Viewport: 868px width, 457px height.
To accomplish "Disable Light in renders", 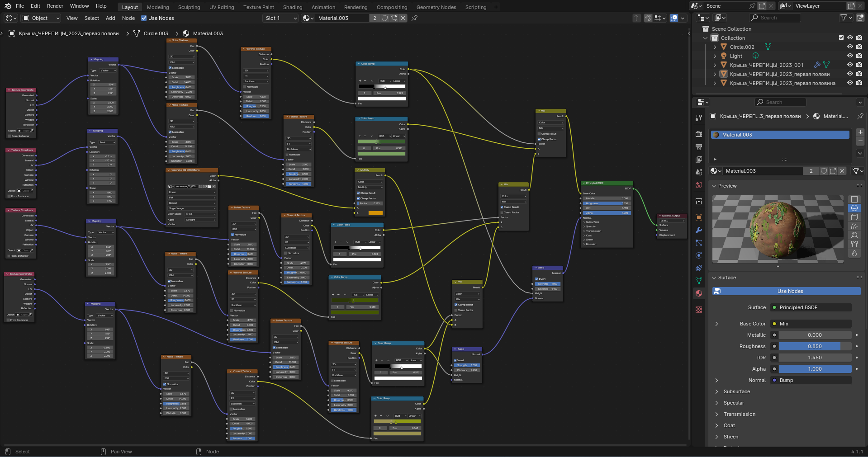I will click(859, 56).
